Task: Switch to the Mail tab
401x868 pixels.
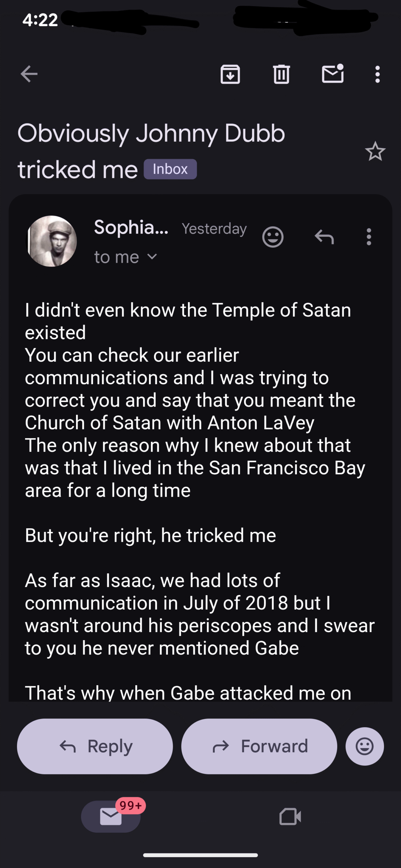Action: coord(111,816)
